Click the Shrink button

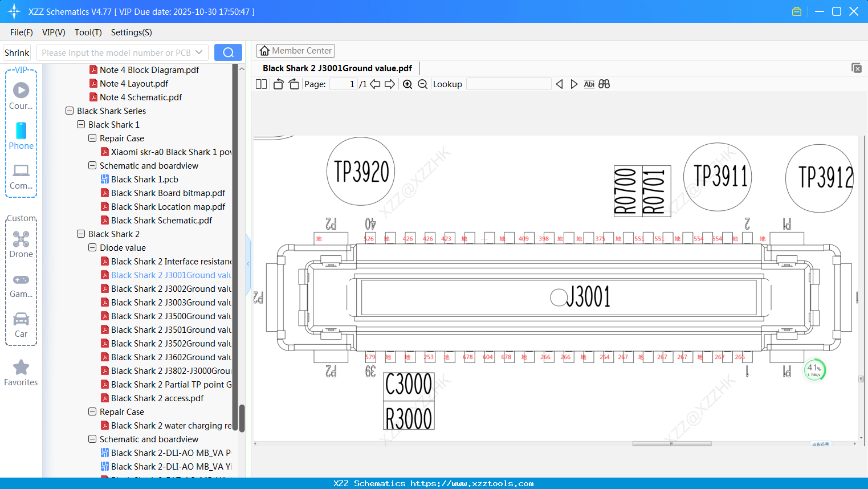(17, 52)
